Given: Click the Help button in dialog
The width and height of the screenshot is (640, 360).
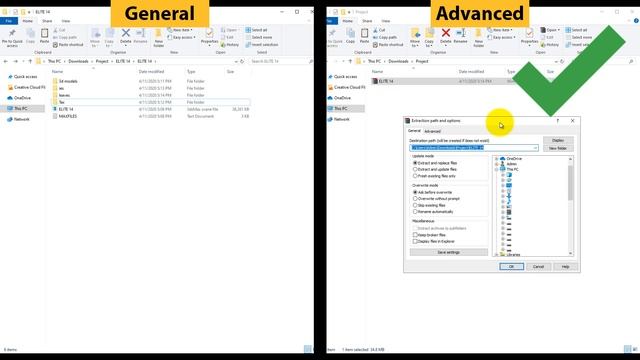Looking at the screenshot, I should pyautogui.click(x=565, y=267).
